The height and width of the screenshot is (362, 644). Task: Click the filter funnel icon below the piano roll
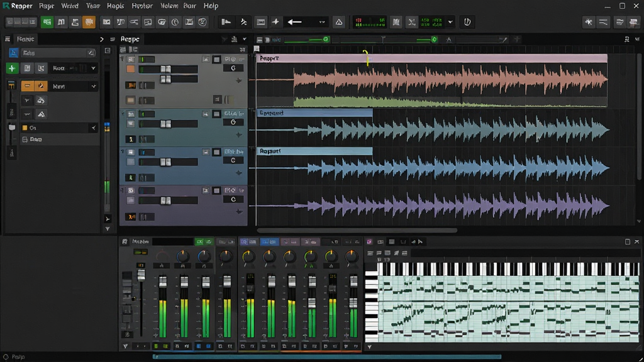pos(369,347)
